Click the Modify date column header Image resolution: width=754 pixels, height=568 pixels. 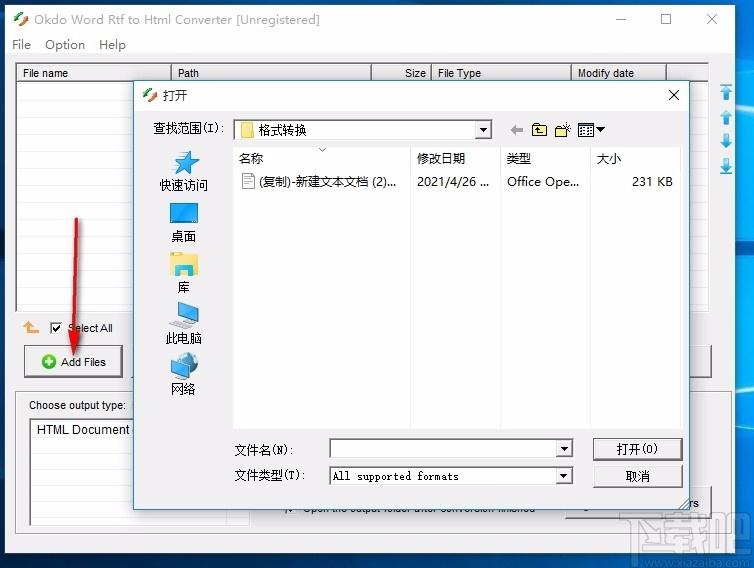(x=619, y=73)
